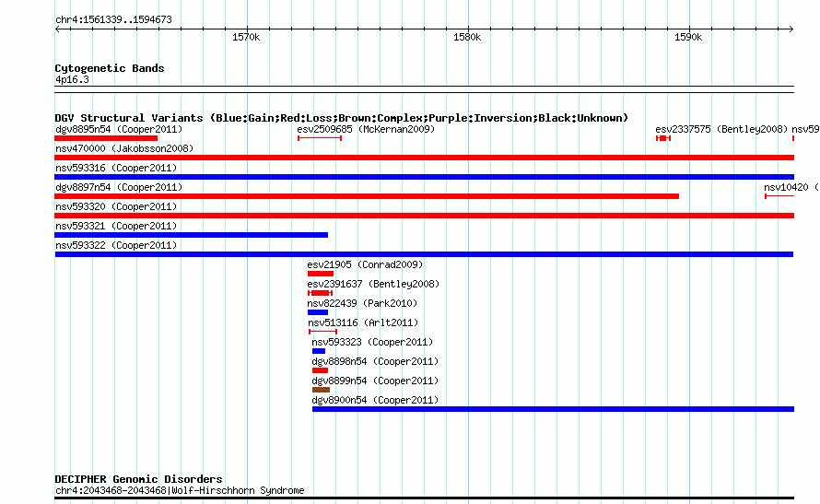
Task: Click the dgv8898n54 red bar
Action: pos(320,370)
